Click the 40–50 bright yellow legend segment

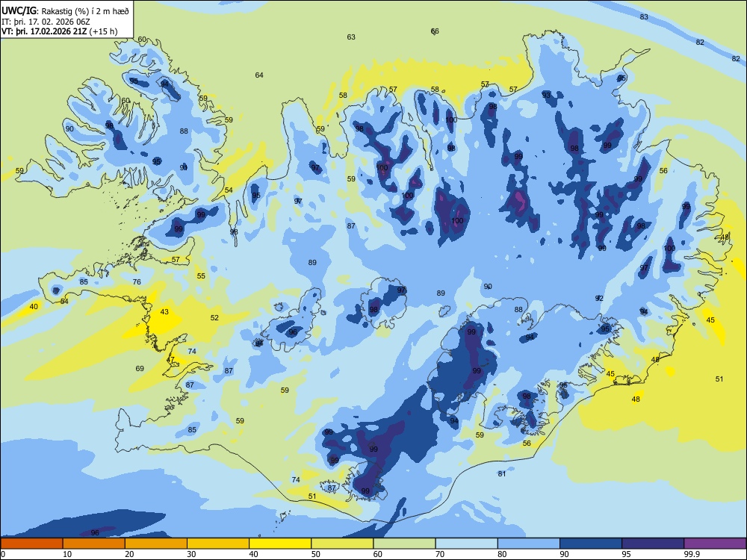(280, 544)
